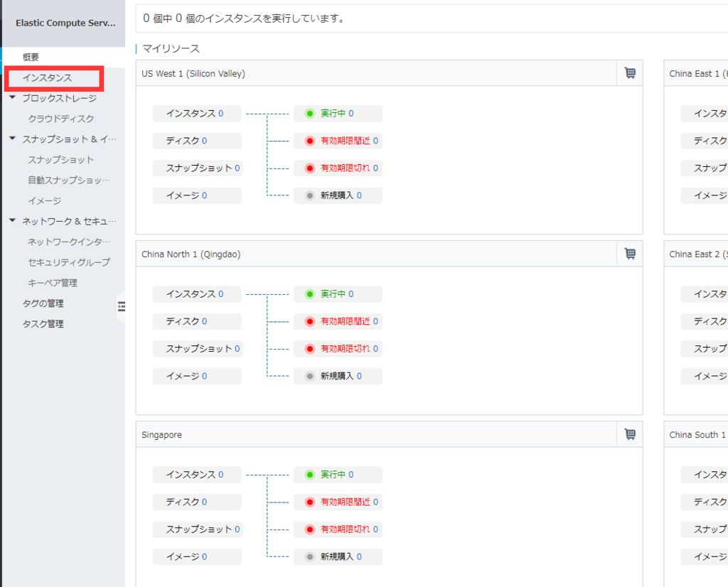Collapse the スナップショット & イ… menu section
Viewport: 728px width, 587px height.
pos(13,139)
